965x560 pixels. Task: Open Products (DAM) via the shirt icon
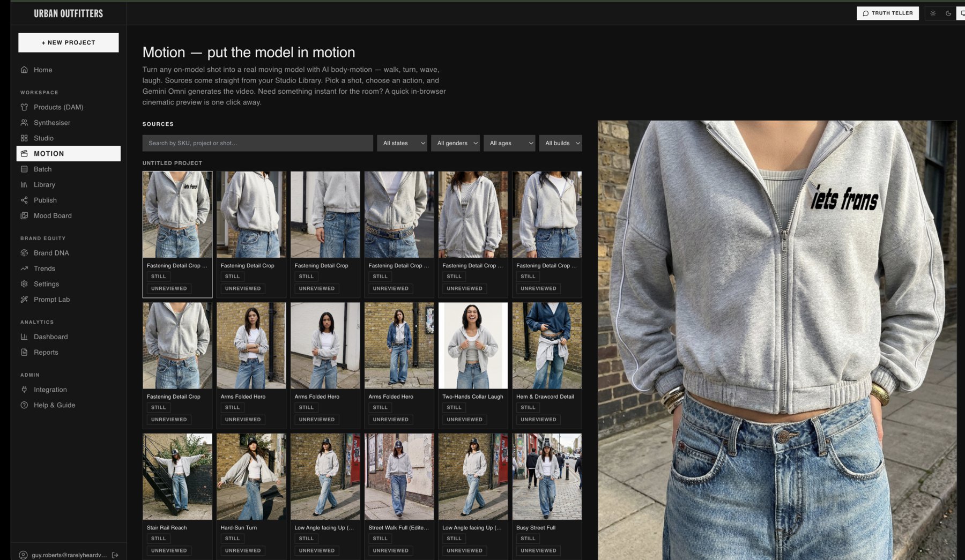24,107
